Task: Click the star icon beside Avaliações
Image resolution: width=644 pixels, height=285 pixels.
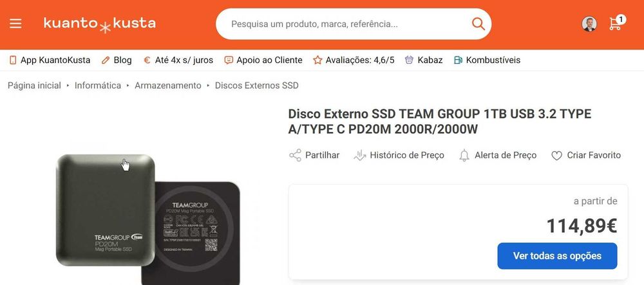Action: (x=317, y=60)
